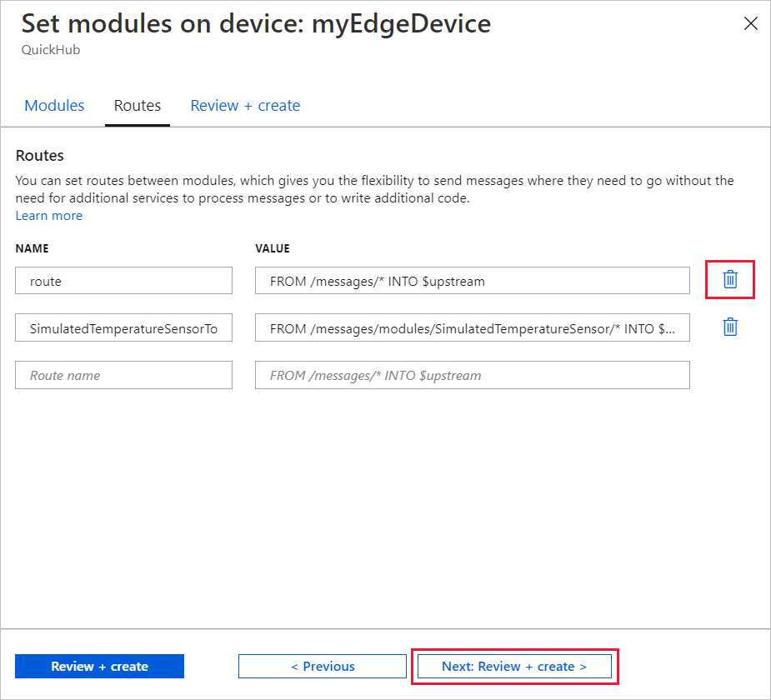Click the NAME column header

[33, 248]
